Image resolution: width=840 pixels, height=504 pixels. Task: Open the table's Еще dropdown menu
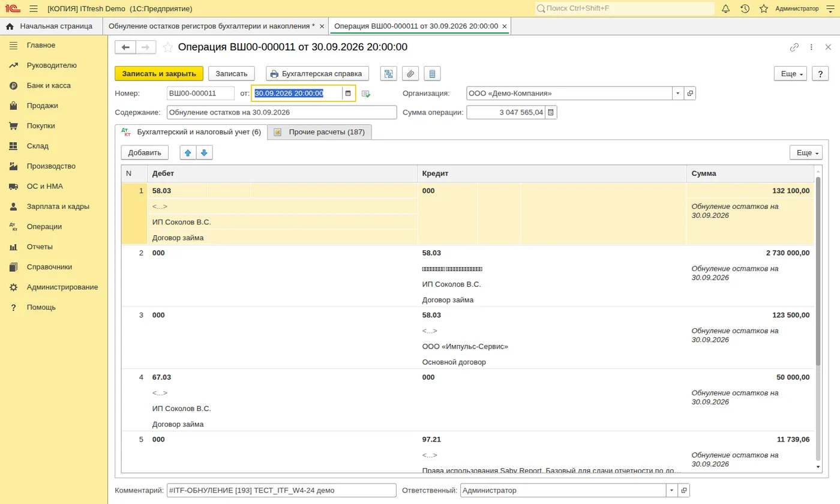[x=806, y=152]
